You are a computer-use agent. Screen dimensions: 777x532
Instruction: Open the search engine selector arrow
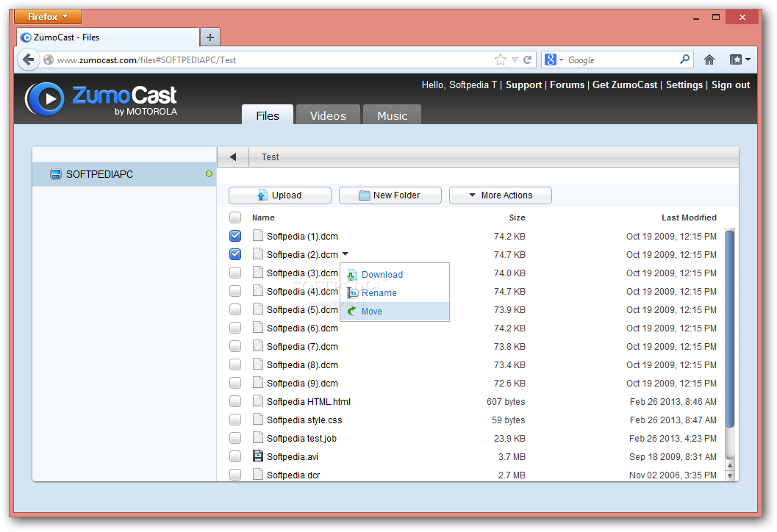562,60
